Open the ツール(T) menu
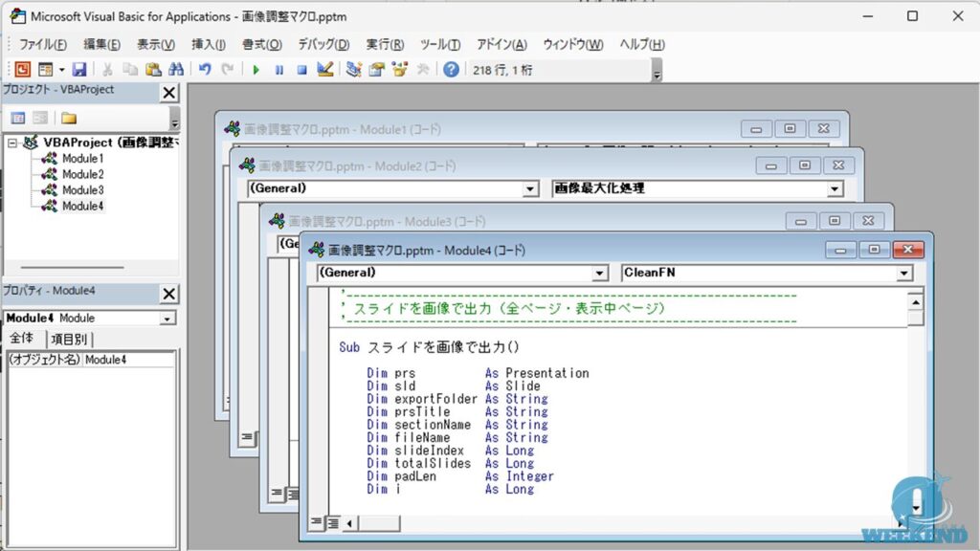Image resolution: width=980 pixels, height=551 pixels. tap(440, 44)
